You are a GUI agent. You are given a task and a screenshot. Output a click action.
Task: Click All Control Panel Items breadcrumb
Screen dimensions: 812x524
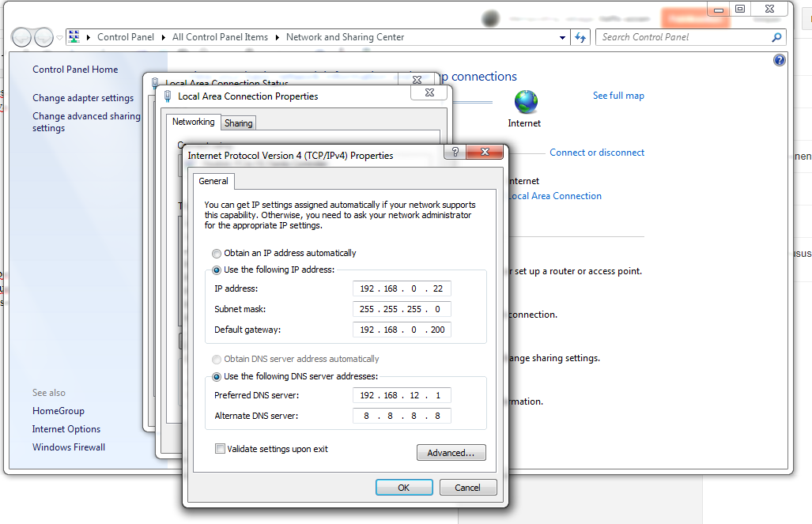pyautogui.click(x=220, y=37)
